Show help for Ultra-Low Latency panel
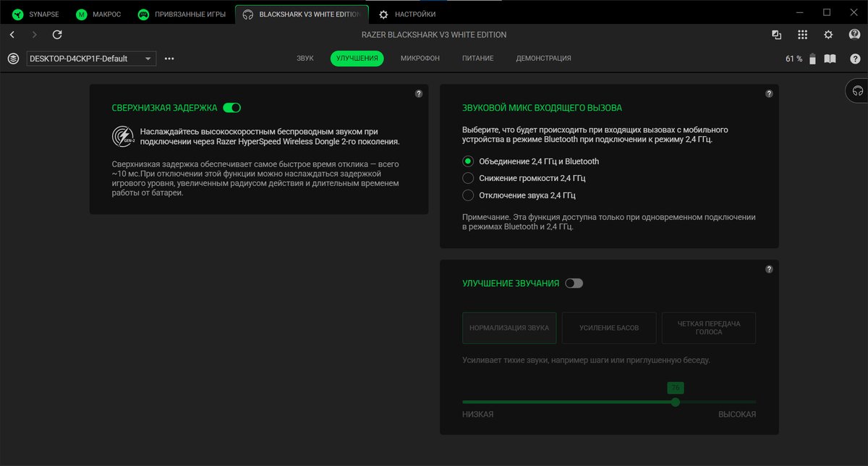This screenshot has width=868, height=466. pyautogui.click(x=419, y=94)
